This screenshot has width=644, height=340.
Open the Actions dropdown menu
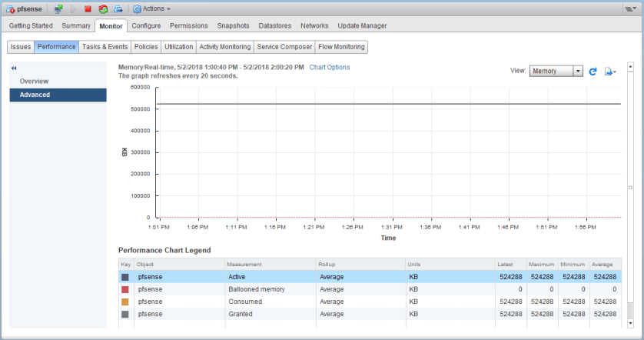coord(151,9)
